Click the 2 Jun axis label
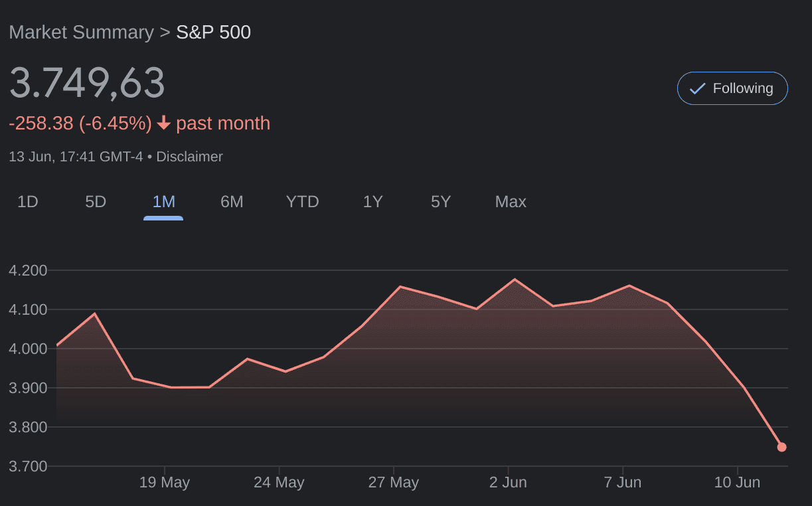 [508, 482]
